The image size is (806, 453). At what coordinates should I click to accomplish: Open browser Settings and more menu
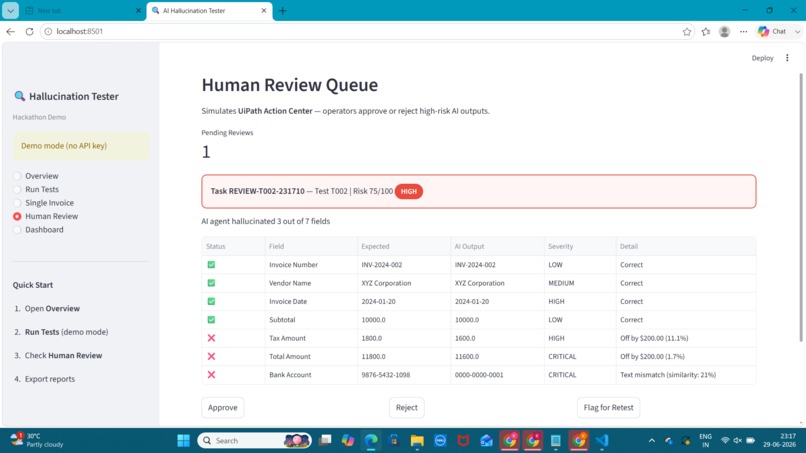(743, 31)
